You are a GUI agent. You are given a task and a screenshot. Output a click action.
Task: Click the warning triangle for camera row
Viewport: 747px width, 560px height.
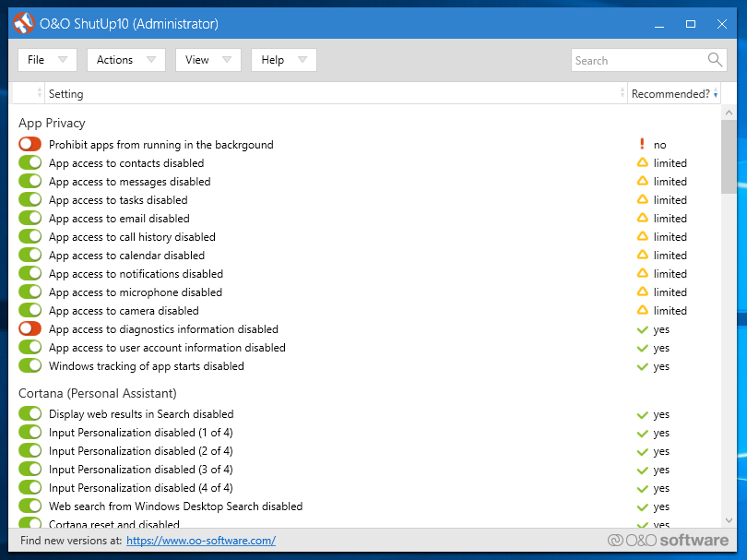[x=642, y=310]
